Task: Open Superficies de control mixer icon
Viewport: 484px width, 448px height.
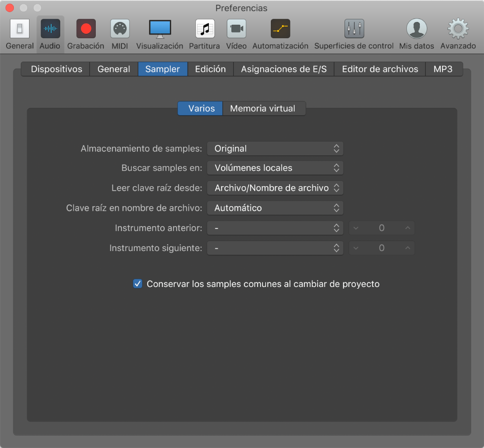Action: (354, 29)
